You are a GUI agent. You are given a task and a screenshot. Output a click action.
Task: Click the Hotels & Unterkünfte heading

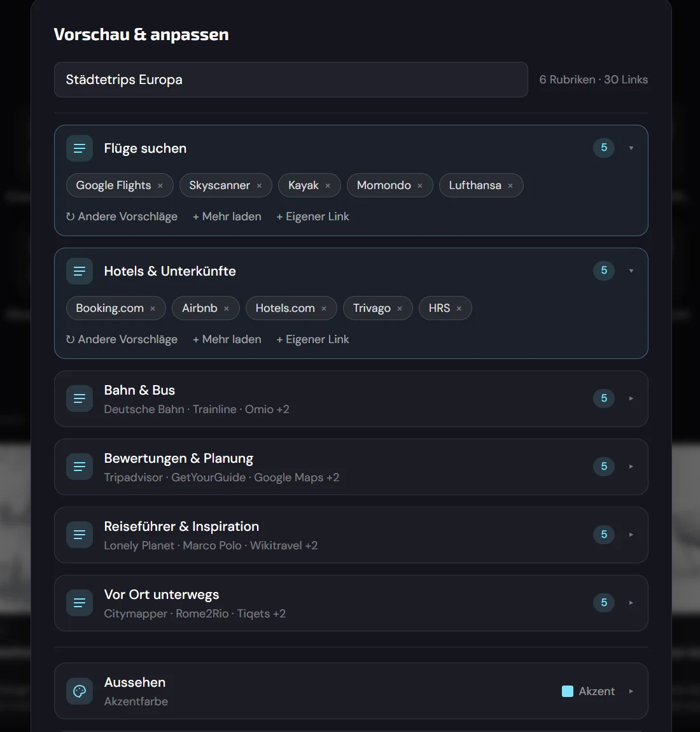[x=170, y=271]
